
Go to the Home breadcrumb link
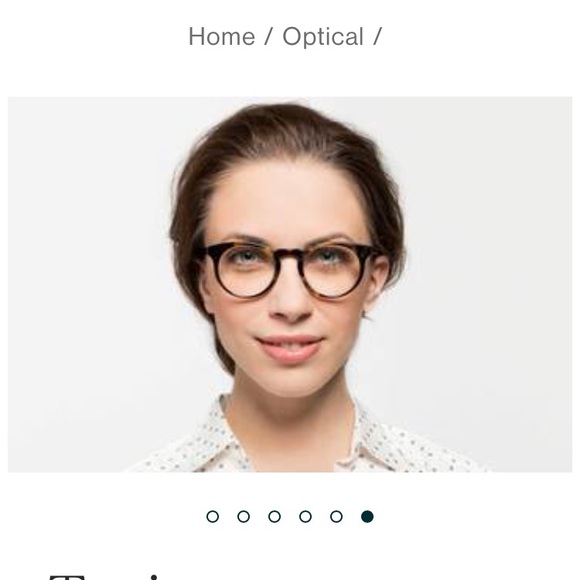click(x=222, y=37)
